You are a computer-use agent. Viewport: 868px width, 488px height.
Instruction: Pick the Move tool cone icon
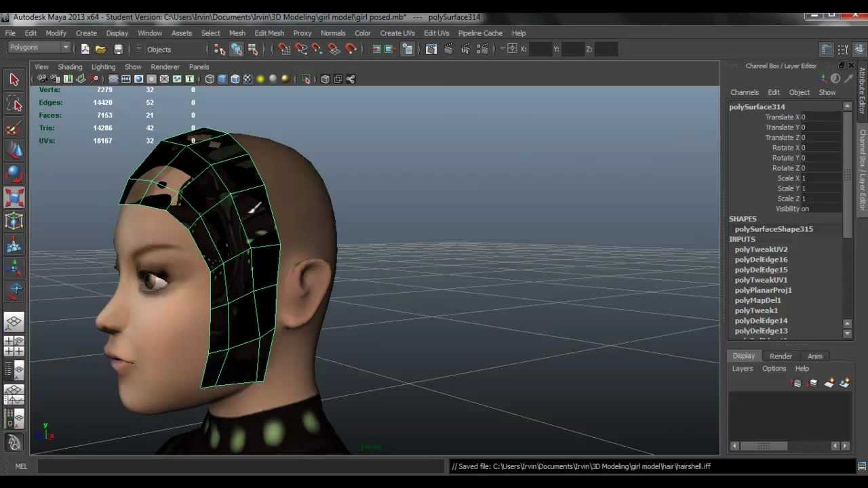click(x=14, y=150)
